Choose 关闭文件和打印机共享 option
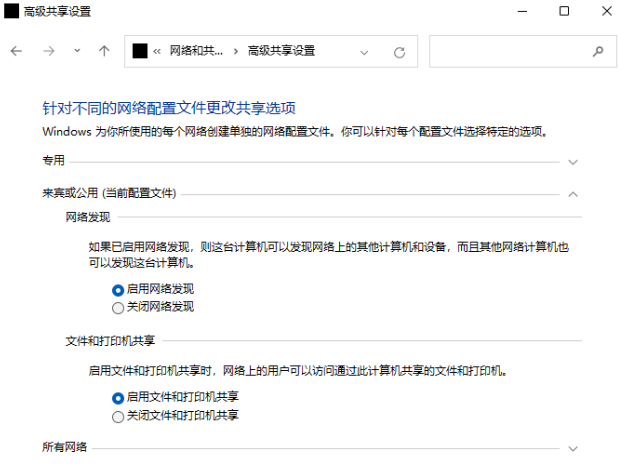 (x=119, y=414)
